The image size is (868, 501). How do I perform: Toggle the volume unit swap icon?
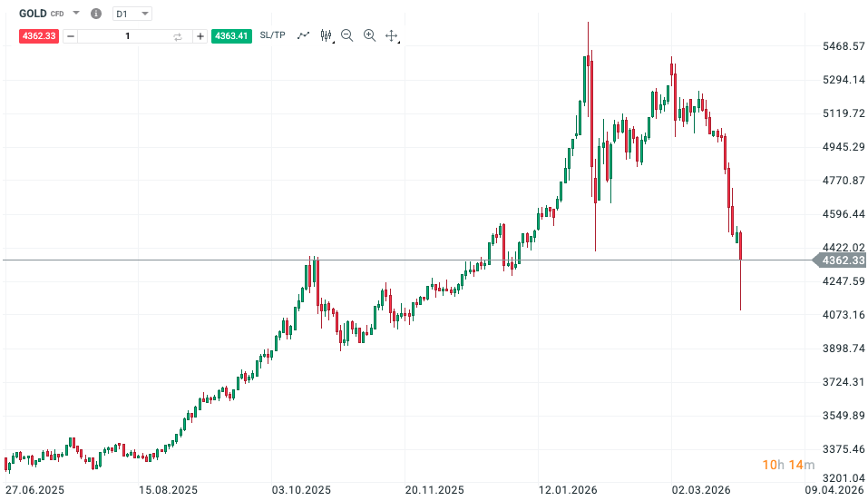click(178, 36)
